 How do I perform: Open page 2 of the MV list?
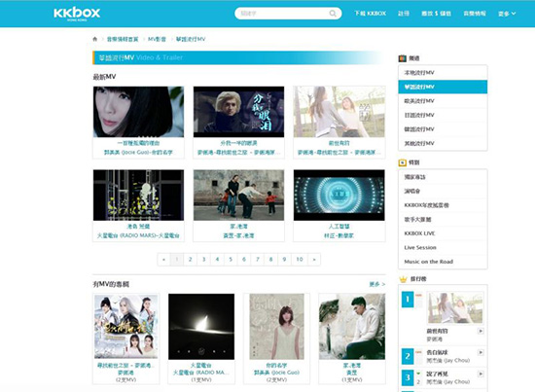coord(190,260)
